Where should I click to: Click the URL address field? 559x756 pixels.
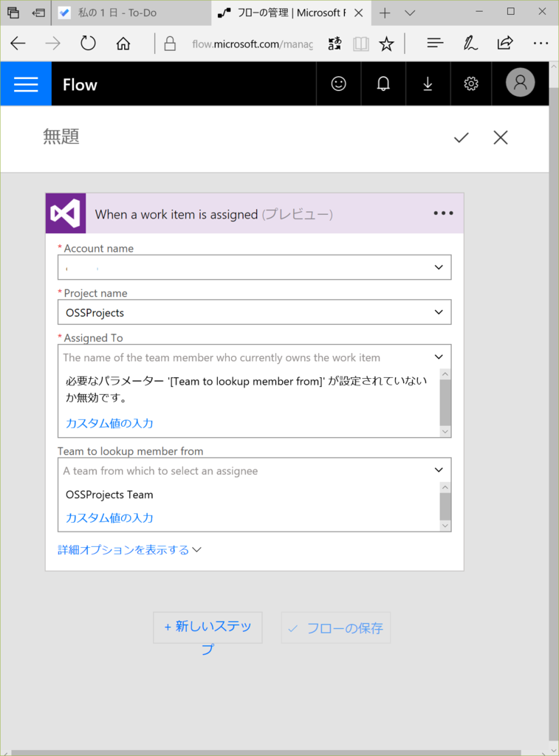pos(253,44)
